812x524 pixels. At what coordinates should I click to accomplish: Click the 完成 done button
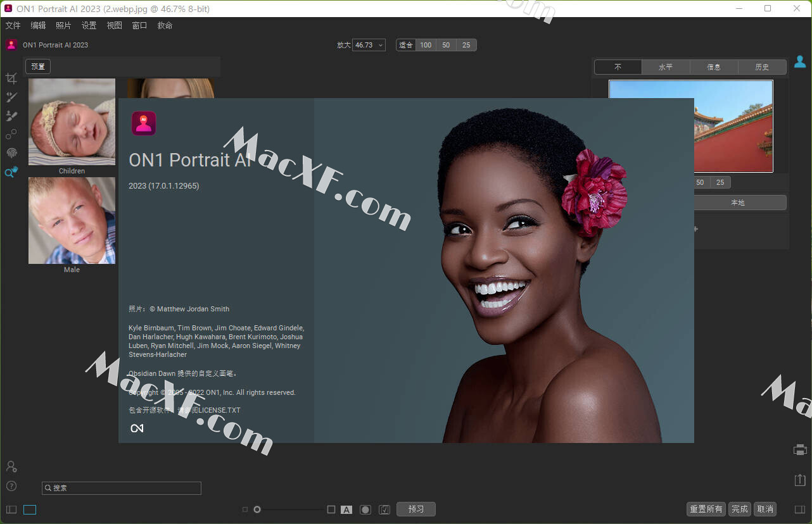point(740,509)
